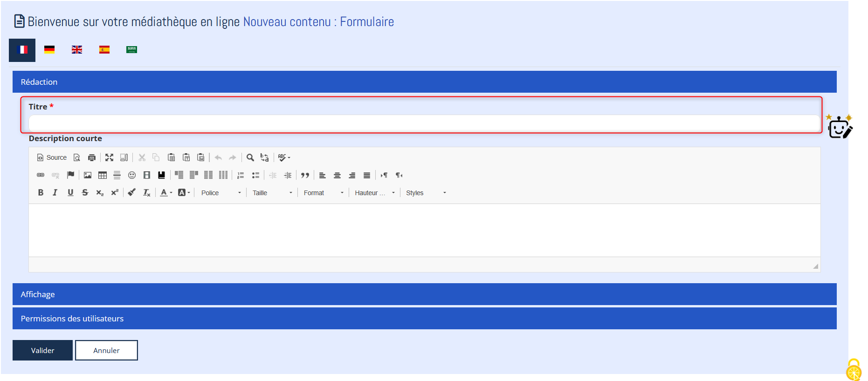Open the Police font dropdown
Screen dimensions: 868x381
click(x=221, y=193)
